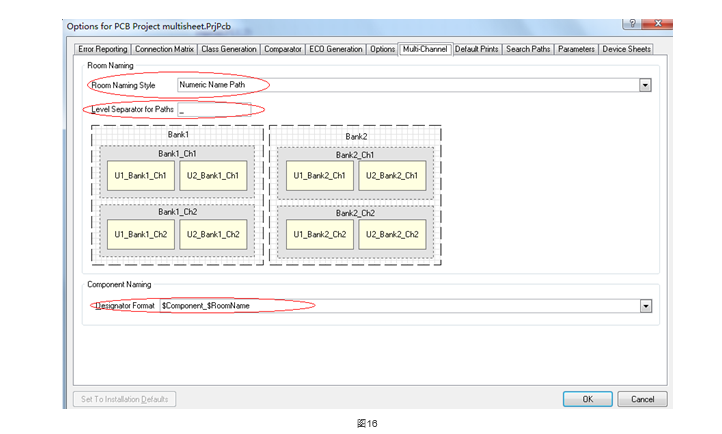Select the Comparator tab

(283, 49)
